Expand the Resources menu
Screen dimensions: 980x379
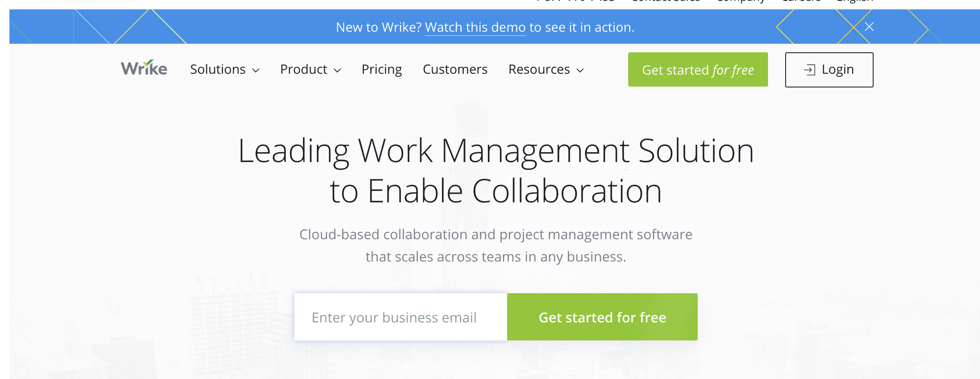click(546, 69)
